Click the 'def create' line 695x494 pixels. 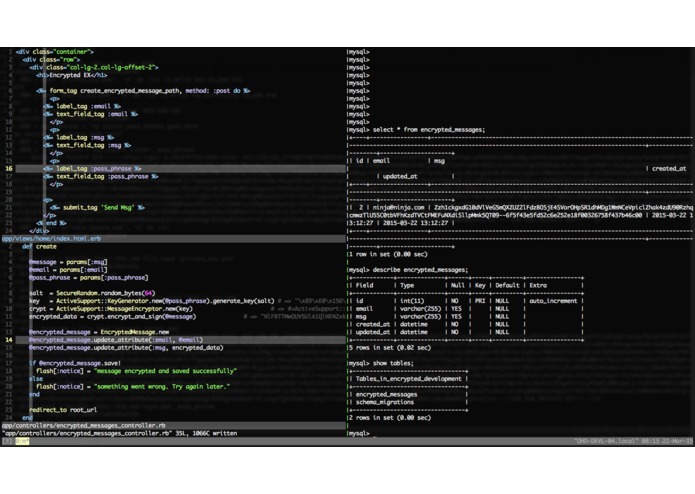tap(39, 246)
